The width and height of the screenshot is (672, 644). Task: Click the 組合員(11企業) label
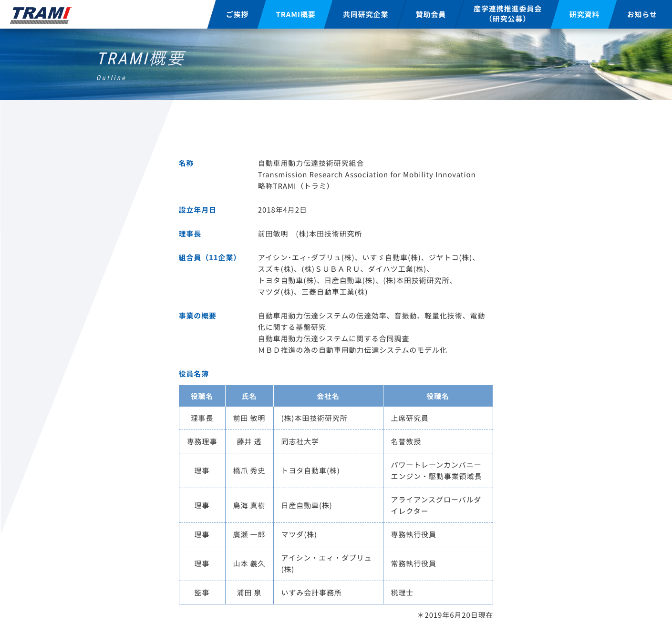208,257
